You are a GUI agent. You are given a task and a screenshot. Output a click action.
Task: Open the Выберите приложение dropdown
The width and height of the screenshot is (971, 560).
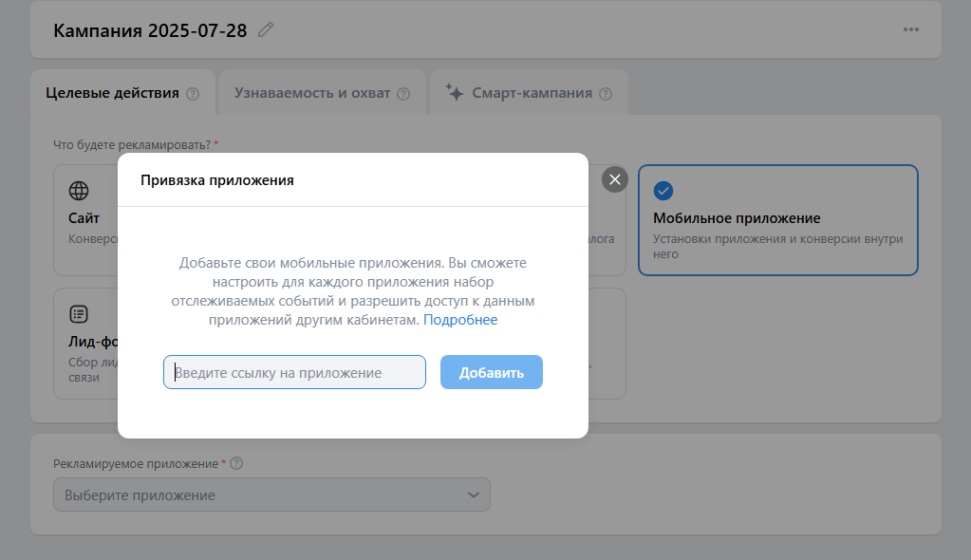(271, 495)
